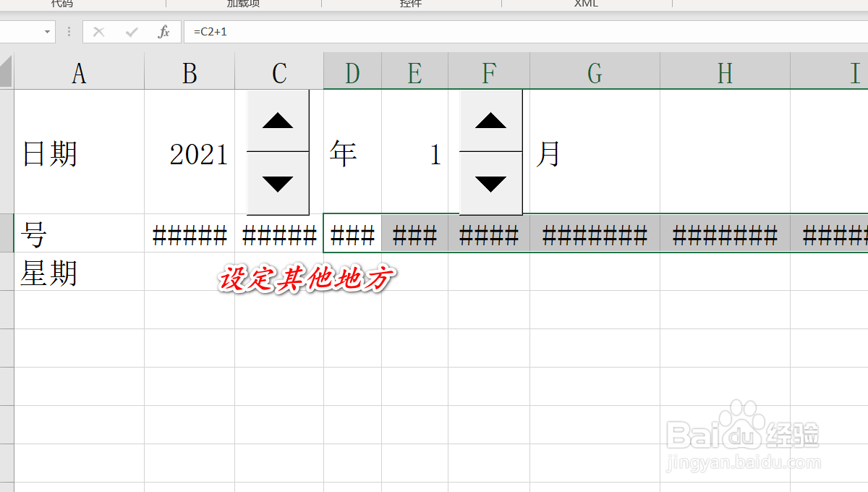
Task: Select column A header
Action: pyautogui.click(x=79, y=72)
